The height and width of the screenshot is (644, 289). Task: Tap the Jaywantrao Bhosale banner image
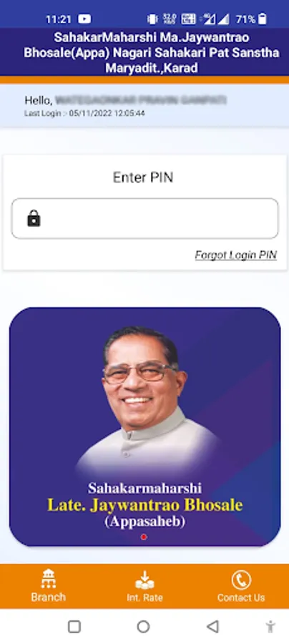coord(145,426)
